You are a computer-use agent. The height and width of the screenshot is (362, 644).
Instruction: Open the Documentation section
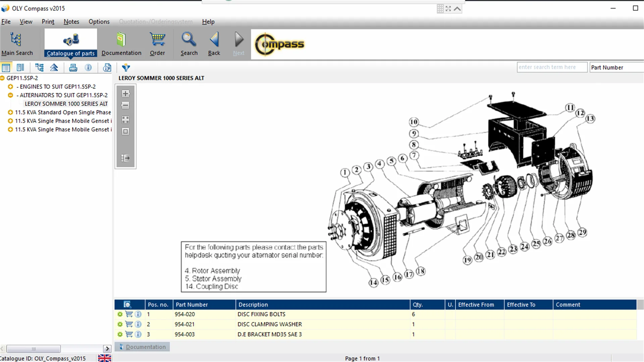121,44
